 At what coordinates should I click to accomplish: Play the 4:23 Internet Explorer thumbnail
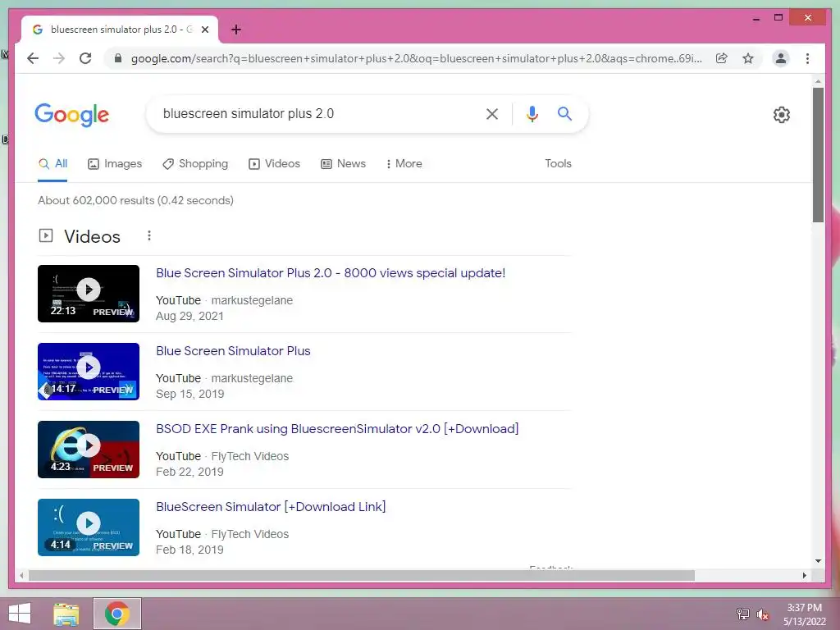click(89, 450)
